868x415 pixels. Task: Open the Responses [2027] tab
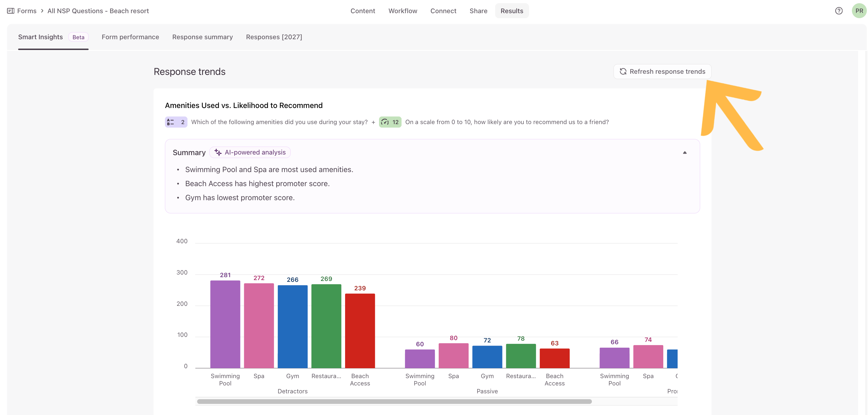click(274, 37)
